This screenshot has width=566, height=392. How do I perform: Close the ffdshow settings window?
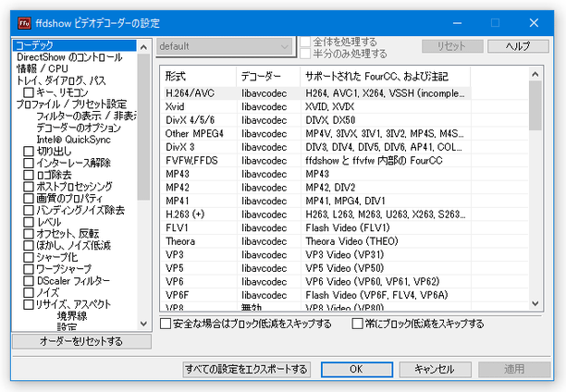534,23
